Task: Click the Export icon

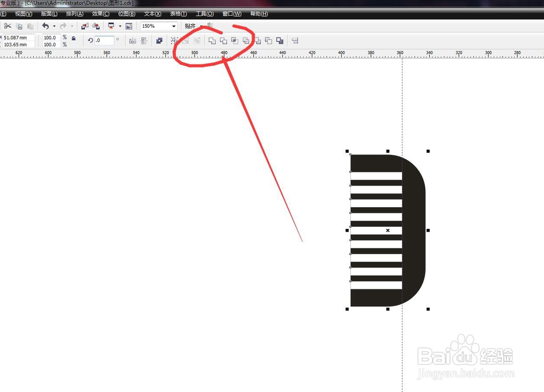Action: tap(96, 26)
